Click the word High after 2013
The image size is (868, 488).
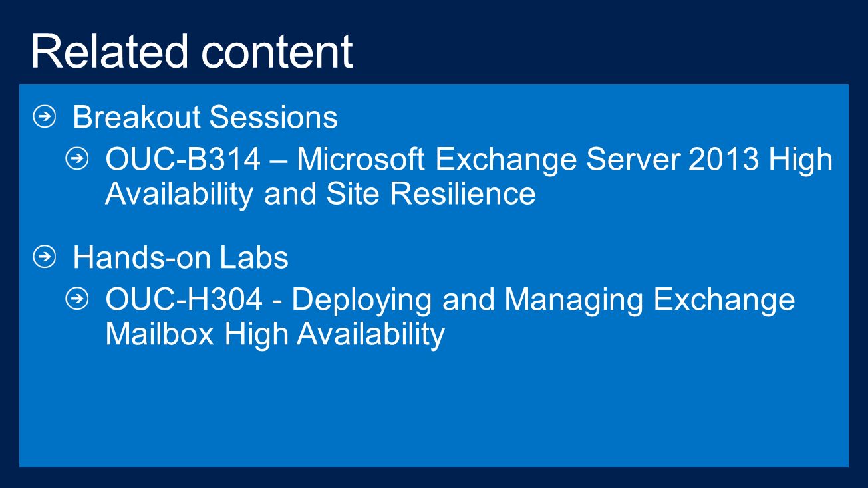[x=801, y=160]
